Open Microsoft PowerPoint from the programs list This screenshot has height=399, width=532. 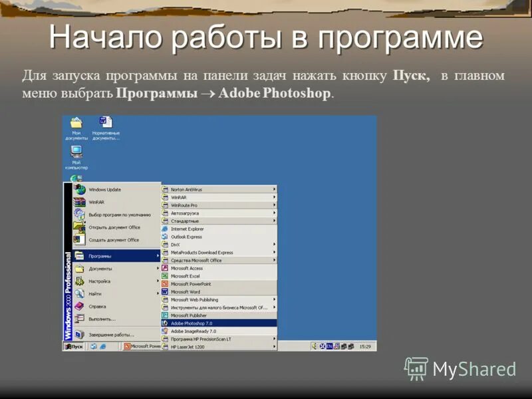(x=219, y=284)
